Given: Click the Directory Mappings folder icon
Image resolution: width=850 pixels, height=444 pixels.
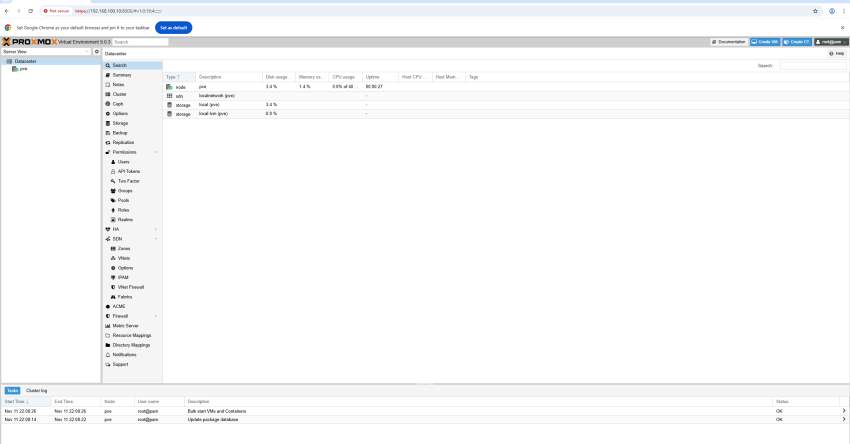Looking at the screenshot, I should coord(108,345).
